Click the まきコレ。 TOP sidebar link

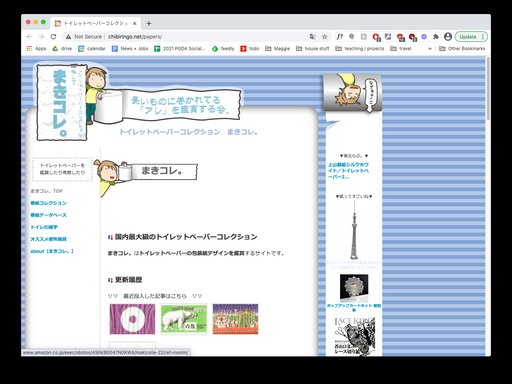click(x=46, y=191)
